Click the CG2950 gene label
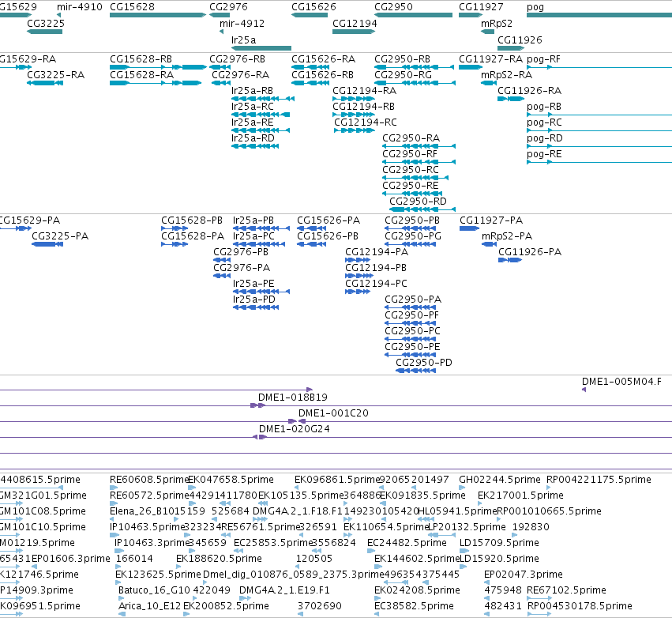672x618 pixels. (x=393, y=7)
